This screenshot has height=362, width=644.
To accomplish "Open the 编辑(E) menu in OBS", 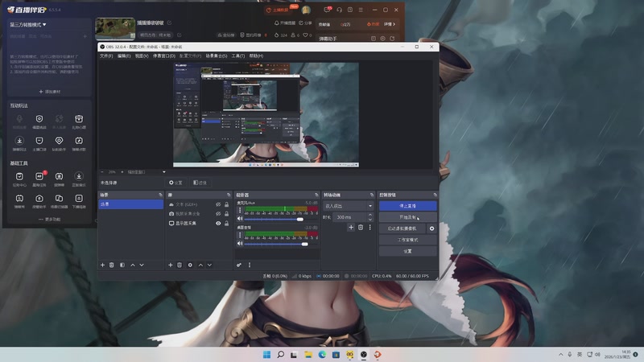I will [x=124, y=56].
